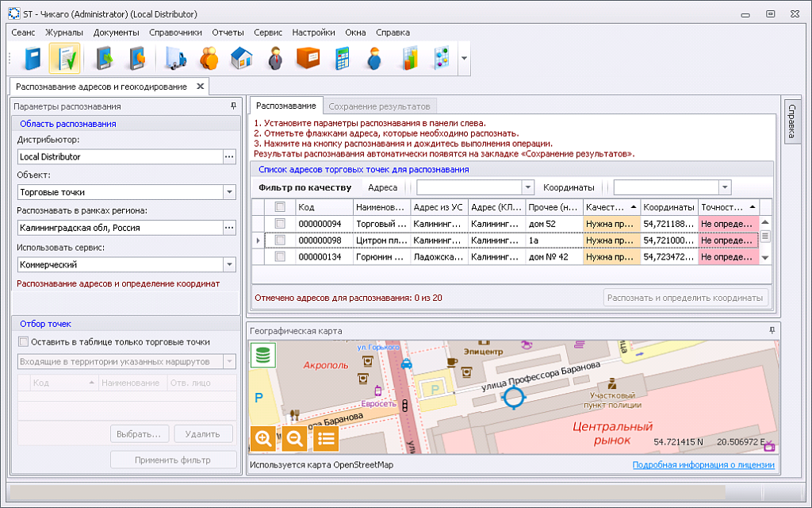
Task: Click the orange box package icon
Action: click(x=308, y=58)
